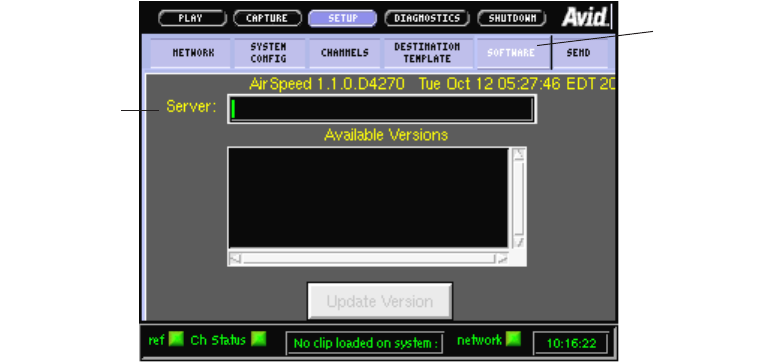Switch to the CAPTURE mode tab
The height and width of the screenshot is (364, 774).
point(268,19)
